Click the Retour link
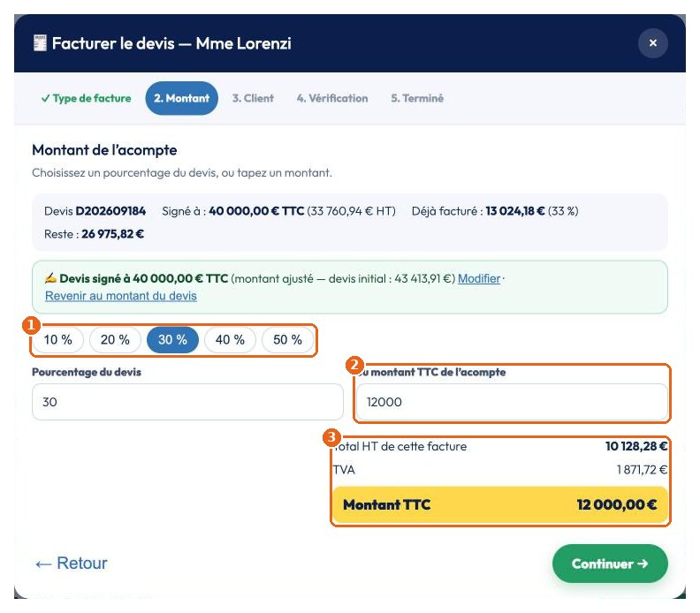Image resolution: width=700 pixels, height=613 pixels. 72,564
